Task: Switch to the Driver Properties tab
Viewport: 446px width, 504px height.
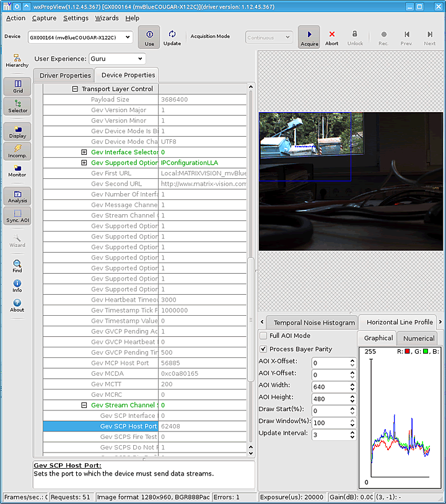Action: pos(65,76)
